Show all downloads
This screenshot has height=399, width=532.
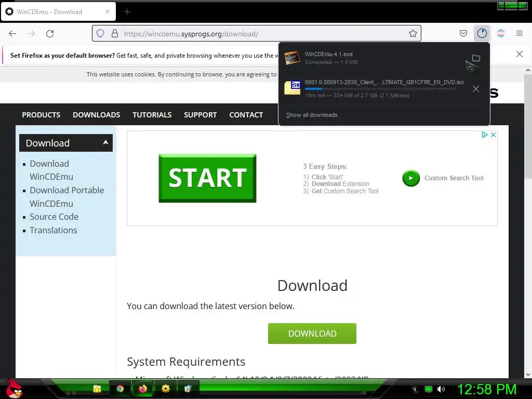[312, 115]
